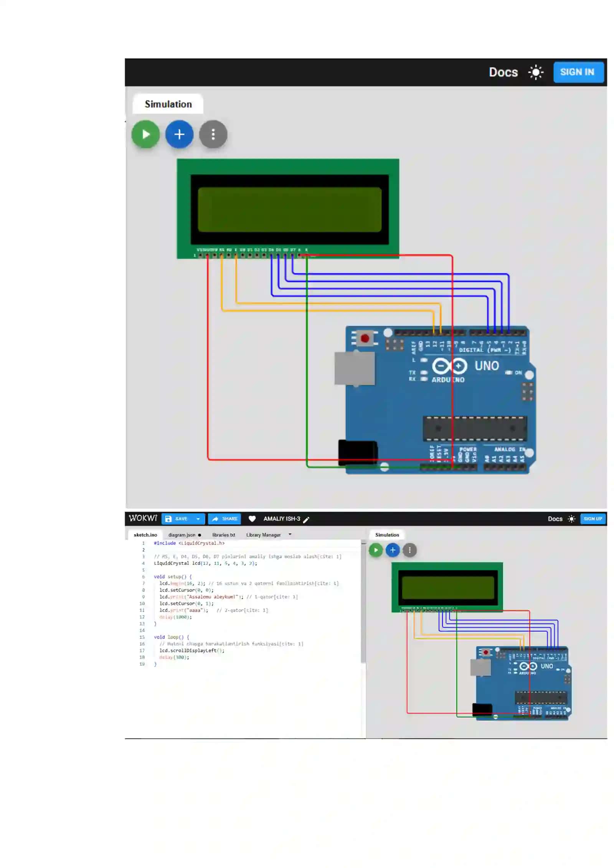Viewport: 614px width, 868px height.
Task: Open the small three-dot menu in the editor's simulation pane
Action: pos(409,550)
